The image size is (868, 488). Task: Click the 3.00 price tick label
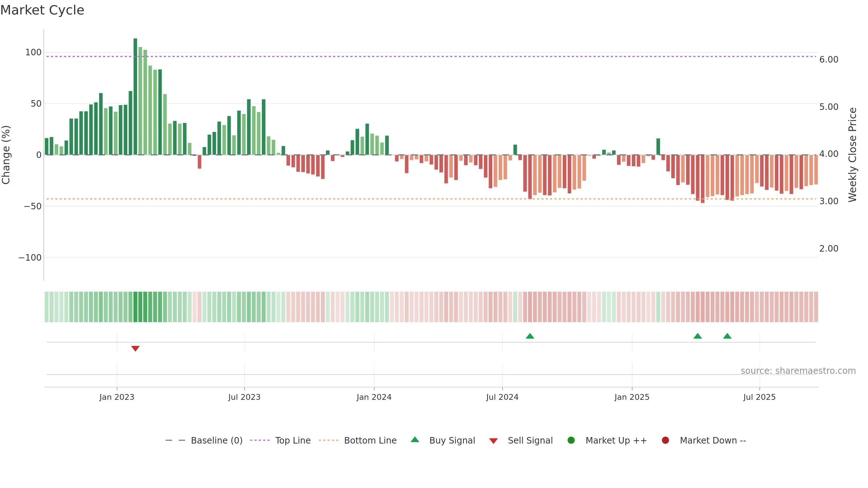coord(829,201)
